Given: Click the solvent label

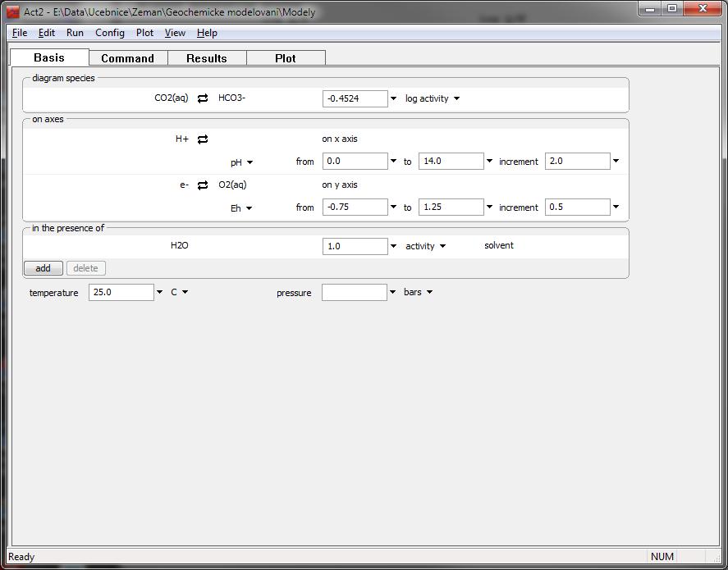Looking at the screenshot, I should pyautogui.click(x=499, y=245).
